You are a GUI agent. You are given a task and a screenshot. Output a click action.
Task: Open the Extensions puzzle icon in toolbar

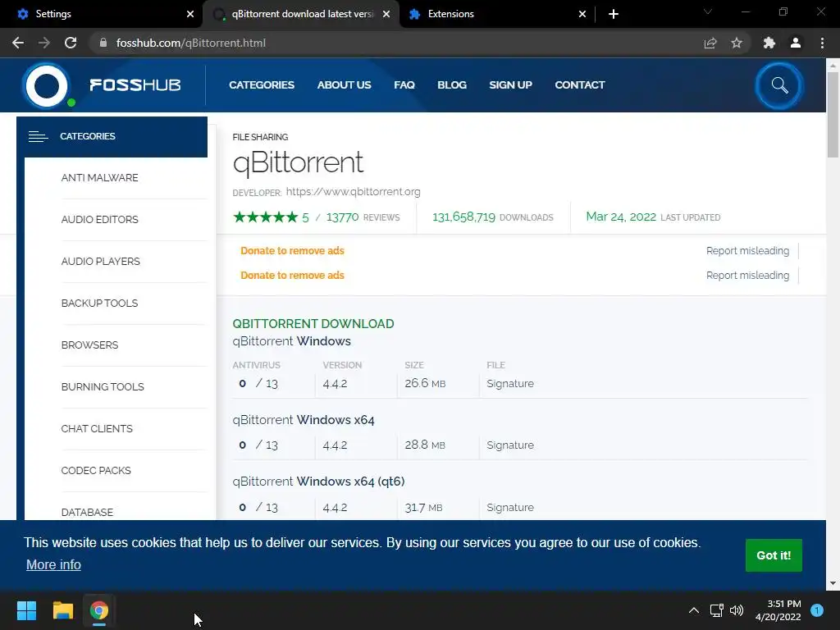click(769, 43)
